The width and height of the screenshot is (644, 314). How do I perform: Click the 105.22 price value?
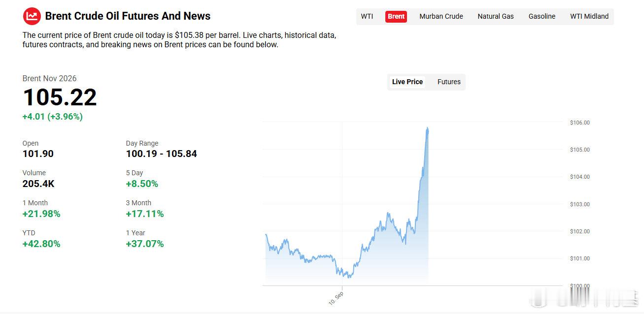pyautogui.click(x=60, y=97)
